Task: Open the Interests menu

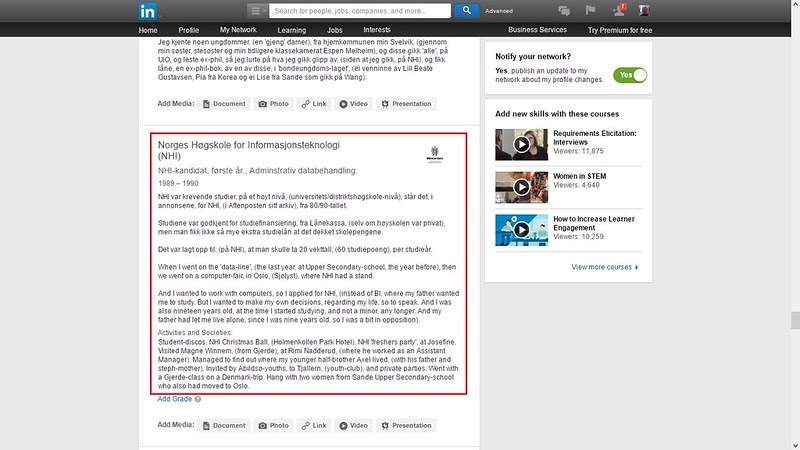Action: click(x=377, y=30)
